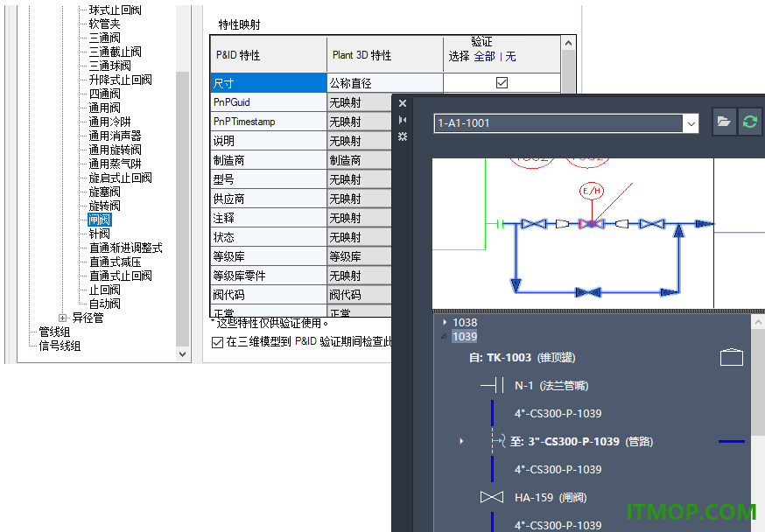This screenshot has width=765, height=532.
Task: Refresh the P&ID line list
Action: click(x=750, y=122)
